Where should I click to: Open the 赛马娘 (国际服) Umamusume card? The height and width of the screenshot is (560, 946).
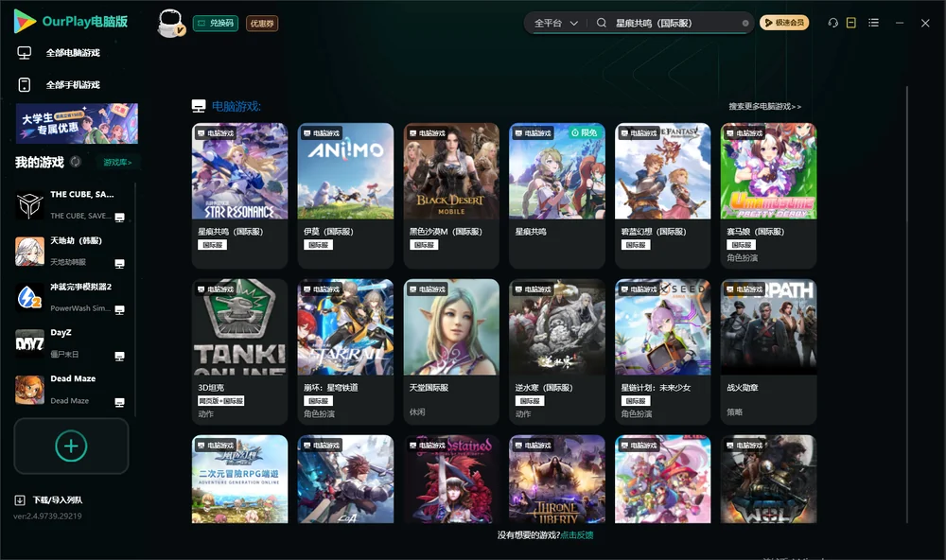tap(768, 196)
